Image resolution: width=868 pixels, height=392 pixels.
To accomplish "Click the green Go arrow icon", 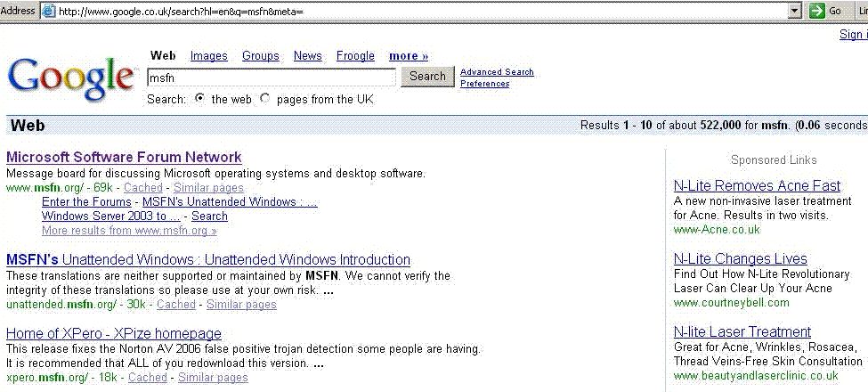I will pyautogui.click(x=816, y=11).
